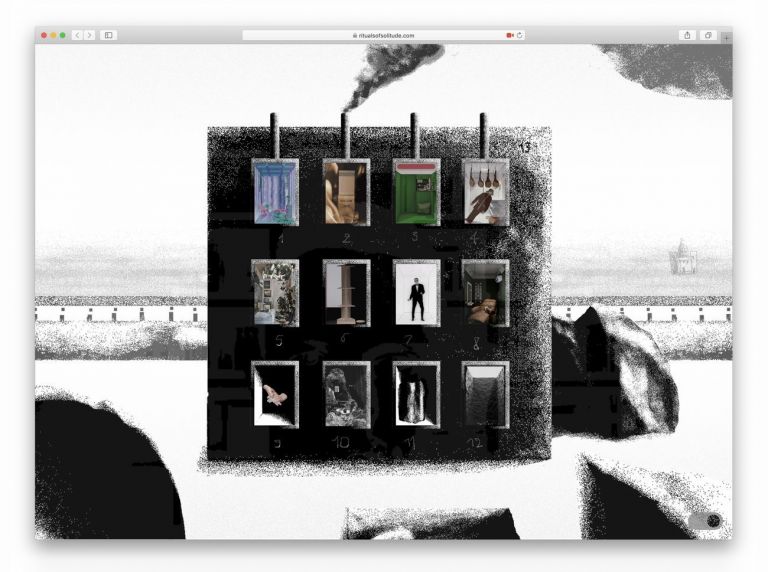The height and width of the screenshot is (572, 768).
Task: Open window 9 showing a hand
Action: tap(274, 394)
